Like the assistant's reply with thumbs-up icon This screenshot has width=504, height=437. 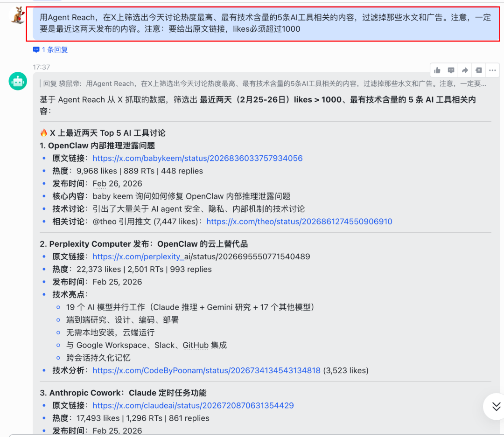click(x=437, y=70)
